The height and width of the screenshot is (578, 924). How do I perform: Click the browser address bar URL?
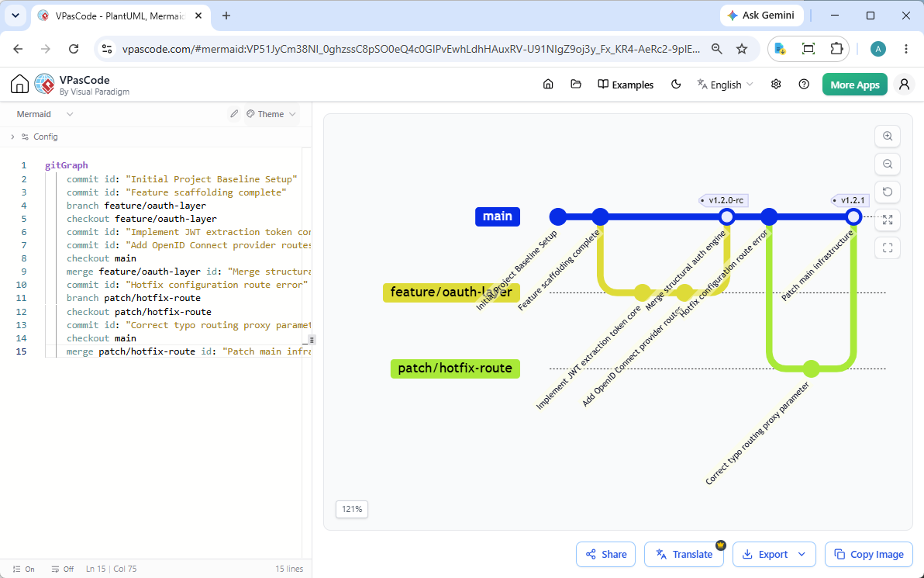[412, 49]
